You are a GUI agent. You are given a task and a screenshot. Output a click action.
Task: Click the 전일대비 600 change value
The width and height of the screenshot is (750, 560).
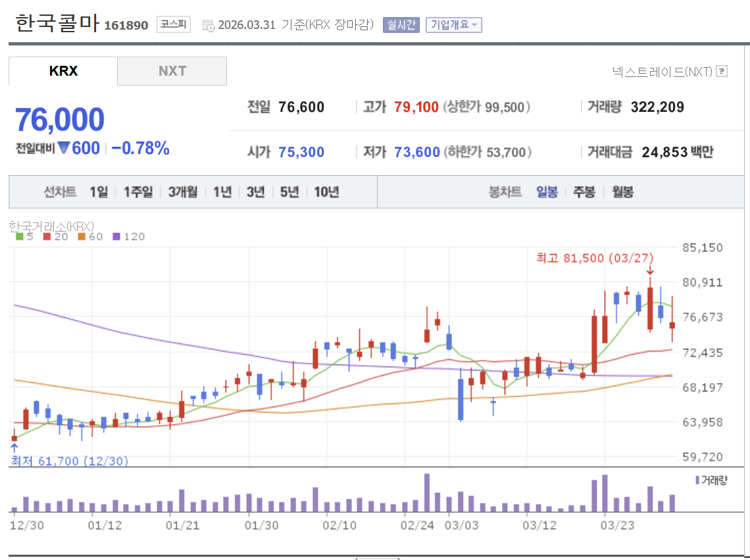[58, 148]
